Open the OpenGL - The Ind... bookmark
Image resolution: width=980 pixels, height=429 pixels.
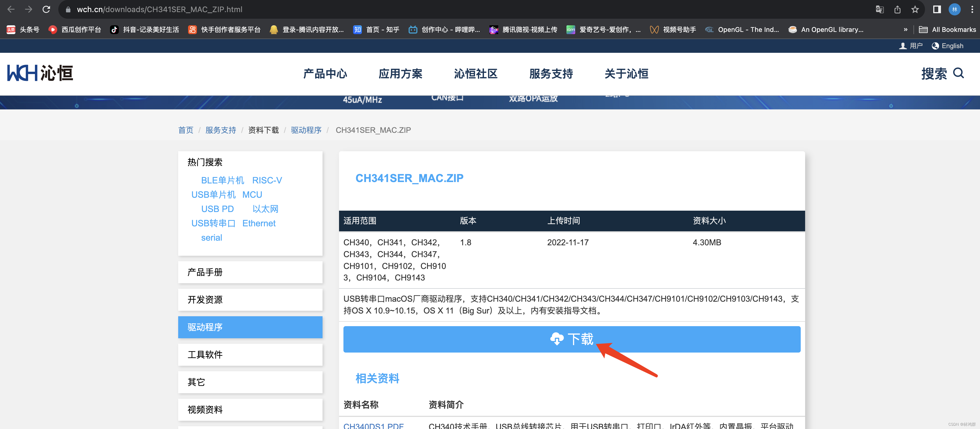tap(742, 30)
